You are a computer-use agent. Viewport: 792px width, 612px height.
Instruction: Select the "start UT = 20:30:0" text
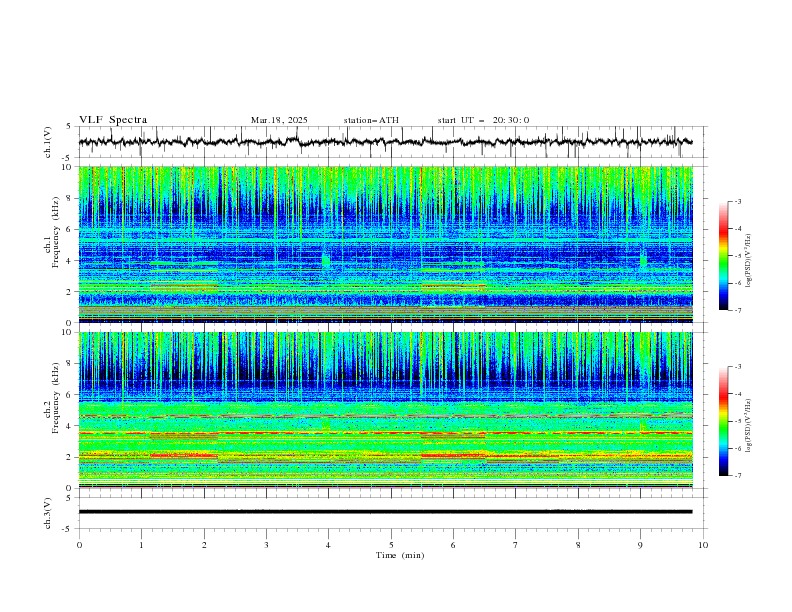coord(483,120)
